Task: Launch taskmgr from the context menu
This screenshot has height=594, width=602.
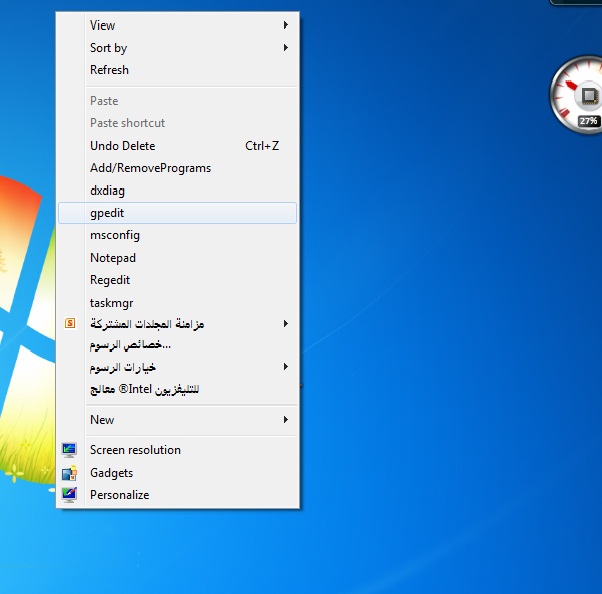Action: pyautogui.click(x=177, y=303)
